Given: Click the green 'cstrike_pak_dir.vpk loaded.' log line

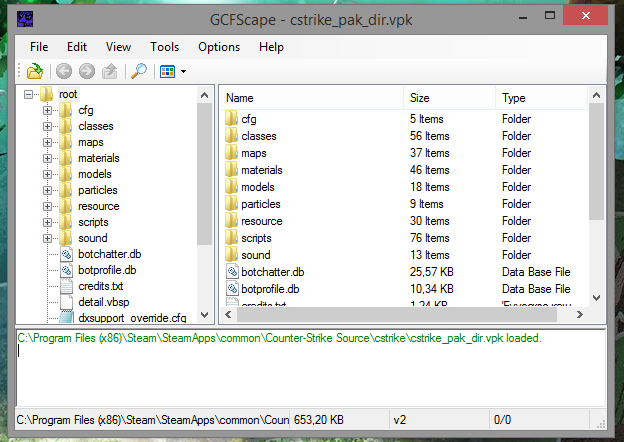Looking at the screenshot, I should (x=279, y=338).
